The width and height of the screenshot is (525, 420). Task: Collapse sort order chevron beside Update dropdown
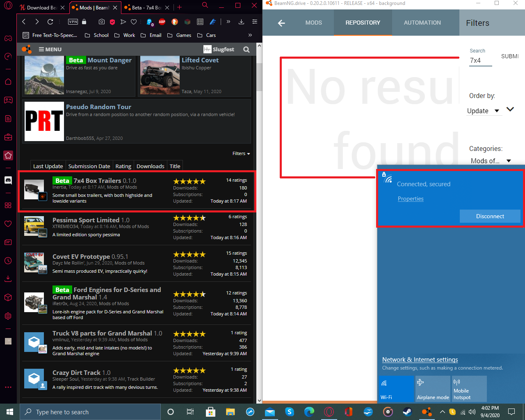pyautogui.click(x=510, y=109)
